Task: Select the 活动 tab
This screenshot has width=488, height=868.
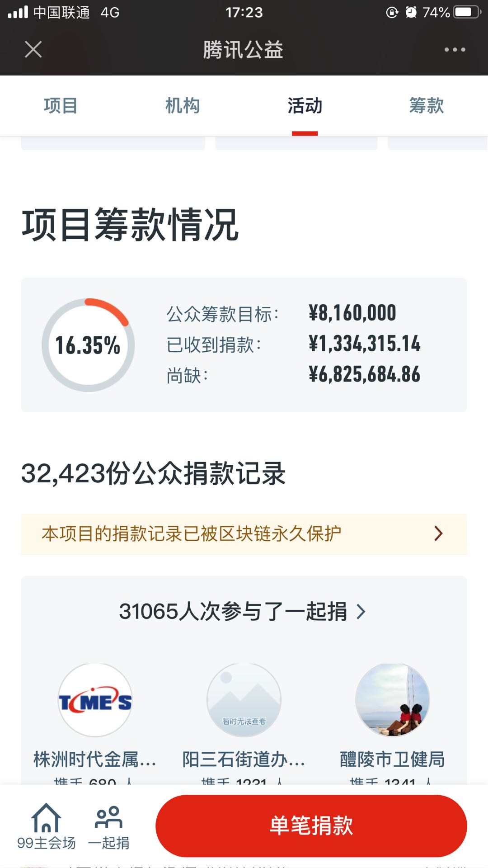Action: click(x=305, y=106)
